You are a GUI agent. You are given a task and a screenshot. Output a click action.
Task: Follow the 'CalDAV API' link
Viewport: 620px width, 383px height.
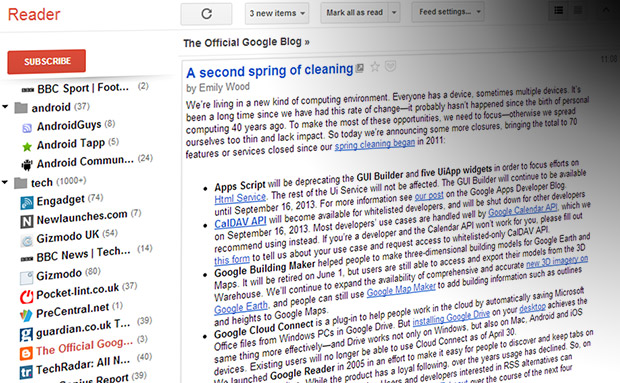click(x=240, y=222)
